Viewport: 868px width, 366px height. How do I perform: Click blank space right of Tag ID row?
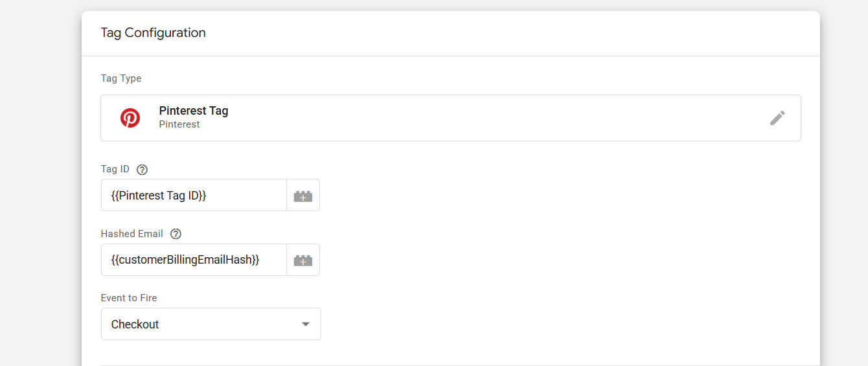click(551, 196)
